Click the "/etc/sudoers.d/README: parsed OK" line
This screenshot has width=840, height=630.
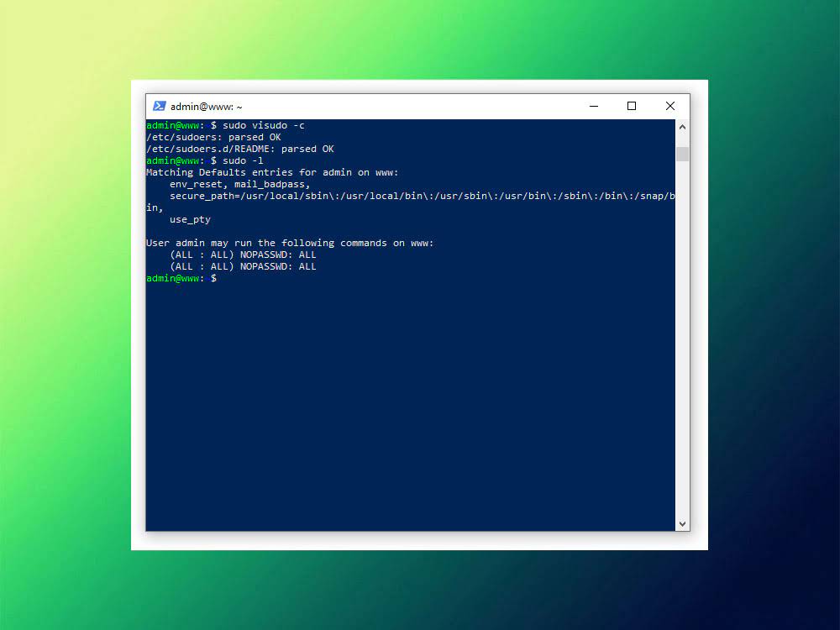(x=239, y=149)
